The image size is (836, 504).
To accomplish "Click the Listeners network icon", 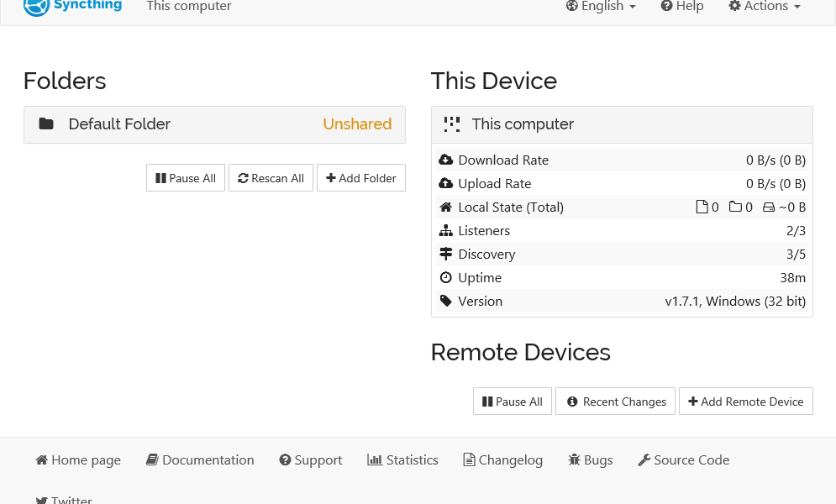I will pos(446,231).
